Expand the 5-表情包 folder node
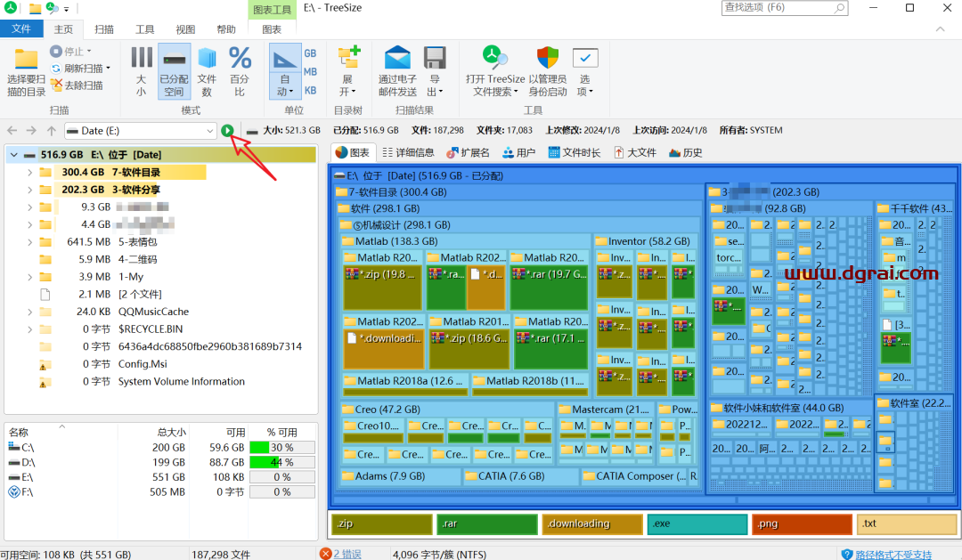This screenshot has width=962, height=560. [x=29, y=242]
